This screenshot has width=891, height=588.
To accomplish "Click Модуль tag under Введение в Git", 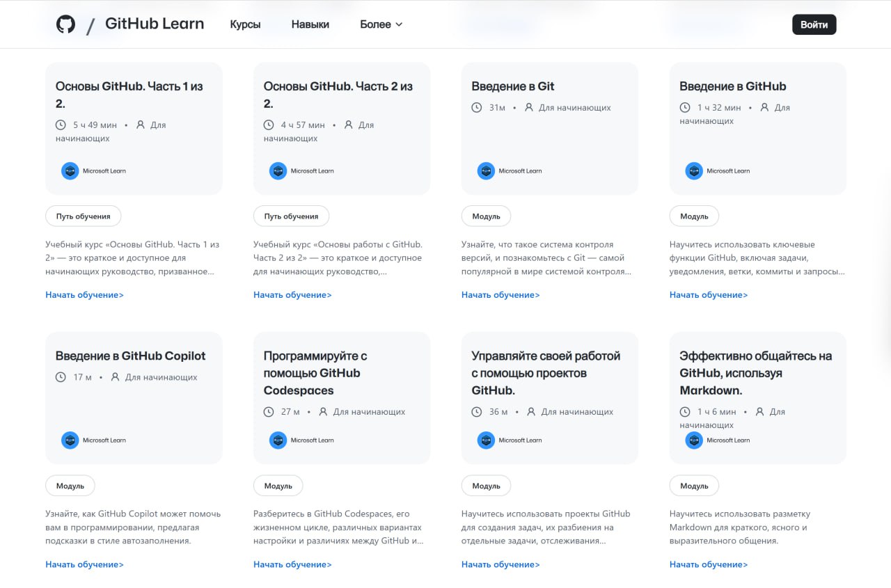I will click(487, 216).
